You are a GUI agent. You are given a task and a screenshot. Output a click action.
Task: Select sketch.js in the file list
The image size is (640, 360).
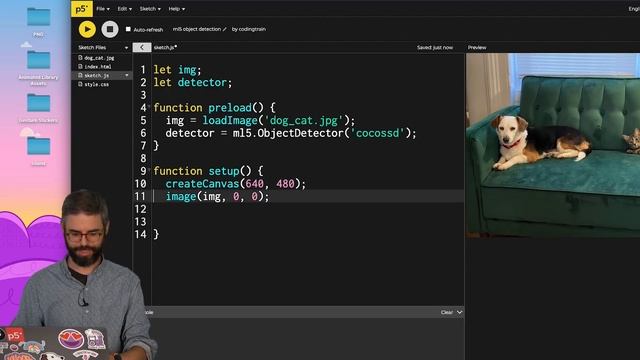(x=97, y=76)
